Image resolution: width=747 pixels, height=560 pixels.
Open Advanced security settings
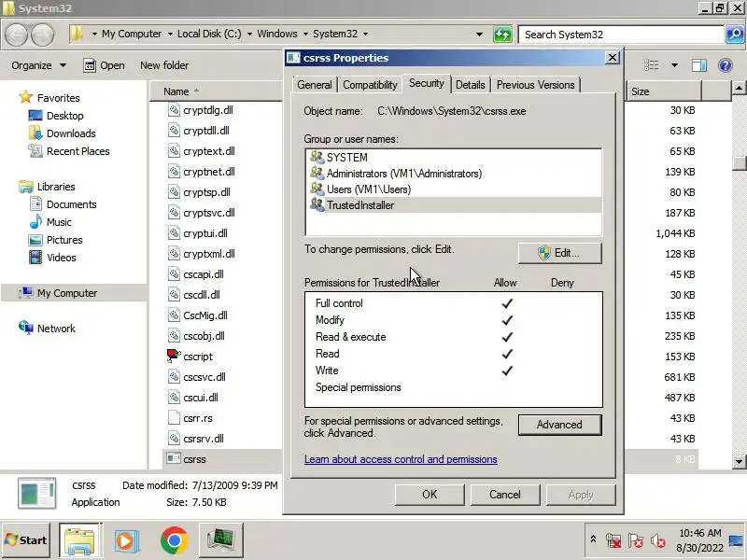tap(559, 425)
